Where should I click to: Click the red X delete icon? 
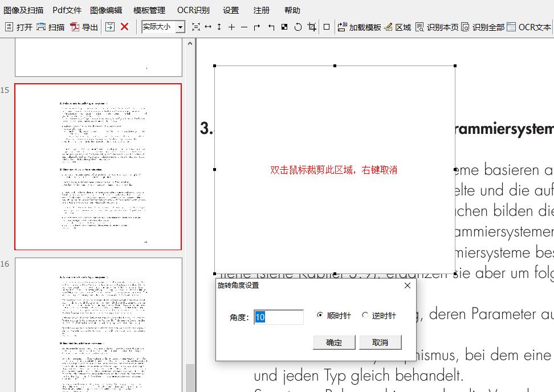[x=124, y=27]
